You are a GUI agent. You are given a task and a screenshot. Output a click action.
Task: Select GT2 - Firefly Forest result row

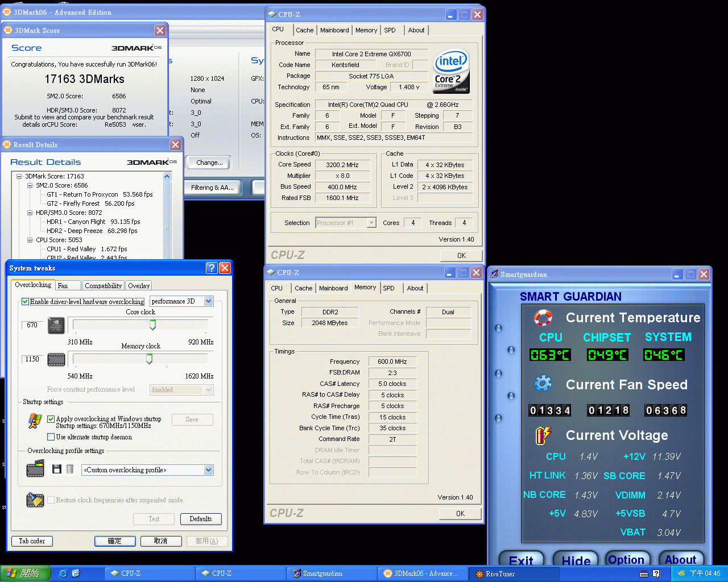tap(90, 203)
